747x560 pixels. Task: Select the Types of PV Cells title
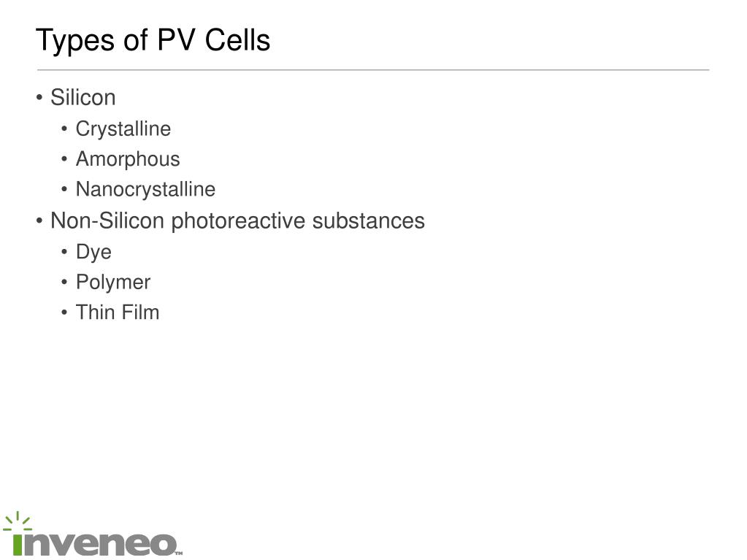(x=153, y=39)
